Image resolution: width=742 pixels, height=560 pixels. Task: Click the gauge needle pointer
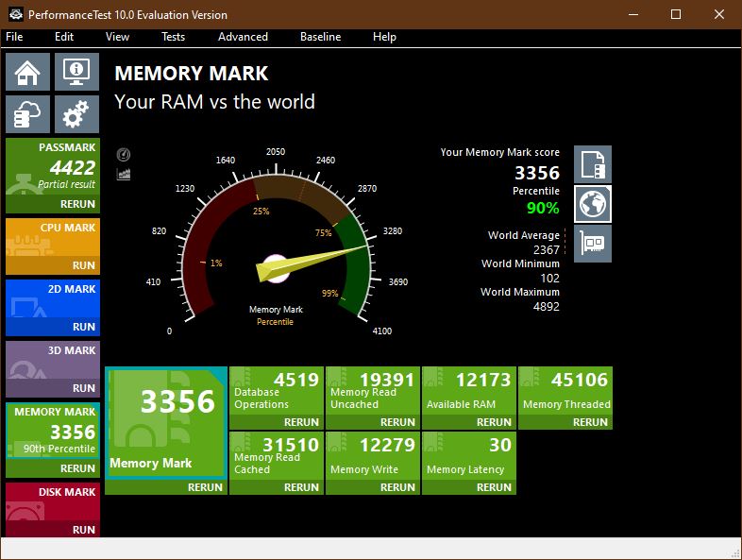(x=312, y=263)
